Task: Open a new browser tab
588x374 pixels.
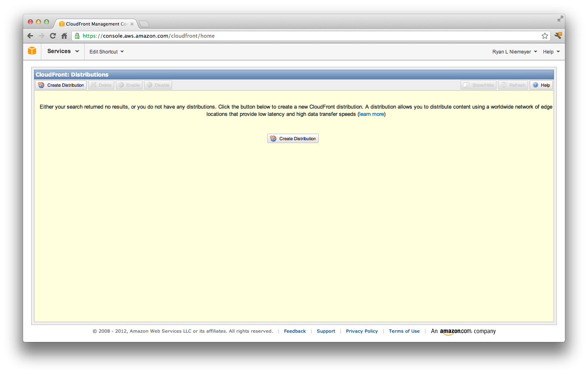Action: point(144,24)
